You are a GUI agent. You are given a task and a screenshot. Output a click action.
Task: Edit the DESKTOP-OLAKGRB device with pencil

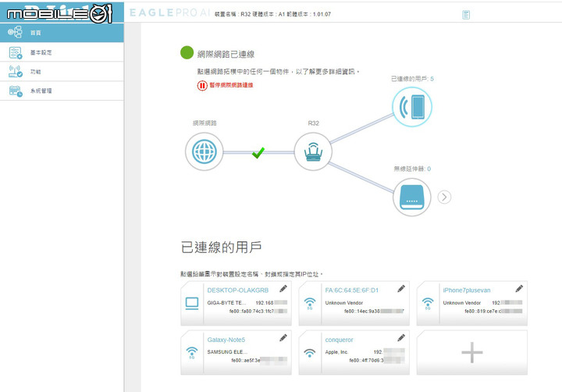point(283,288)
